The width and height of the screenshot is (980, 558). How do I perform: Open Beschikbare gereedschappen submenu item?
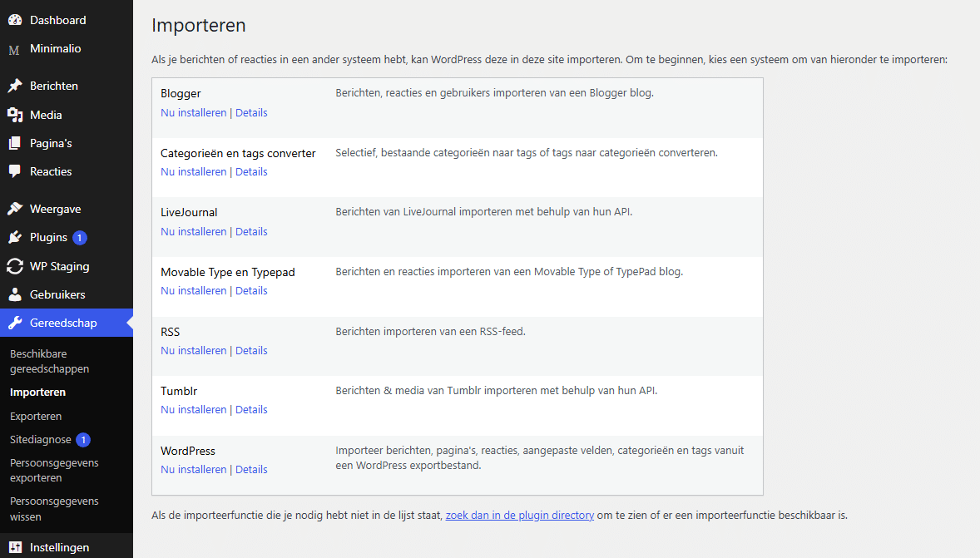pos(49,361)
